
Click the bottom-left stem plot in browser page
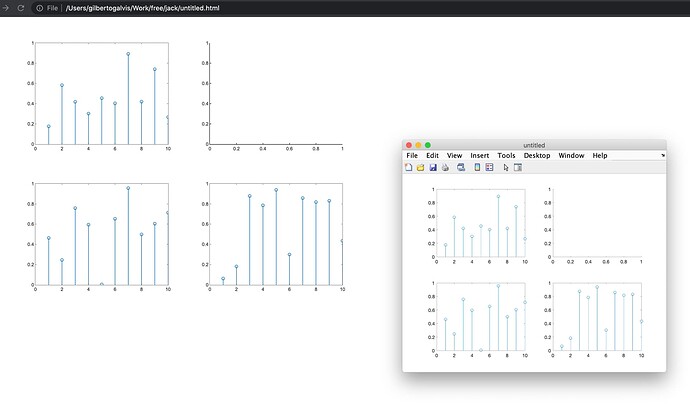tap(102, 234)
